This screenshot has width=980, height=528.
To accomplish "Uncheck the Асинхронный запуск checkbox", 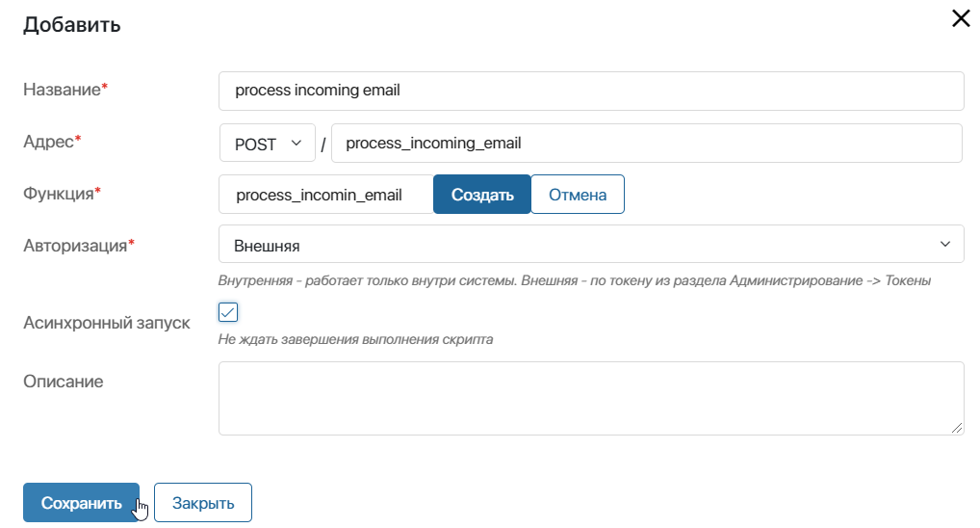I will [x=228, y=312].
